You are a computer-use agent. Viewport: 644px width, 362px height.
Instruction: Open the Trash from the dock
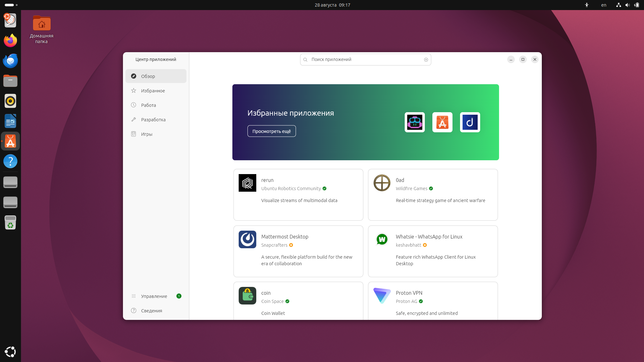point(10,222)
